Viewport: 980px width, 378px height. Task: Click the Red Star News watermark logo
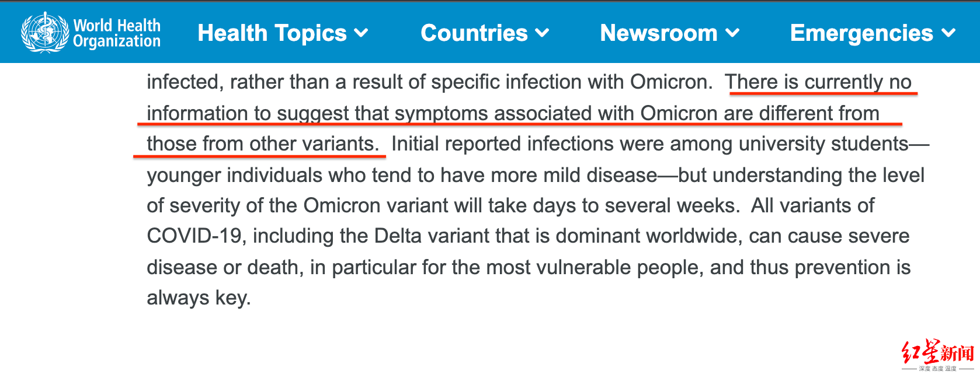click(x=937, y=353)
